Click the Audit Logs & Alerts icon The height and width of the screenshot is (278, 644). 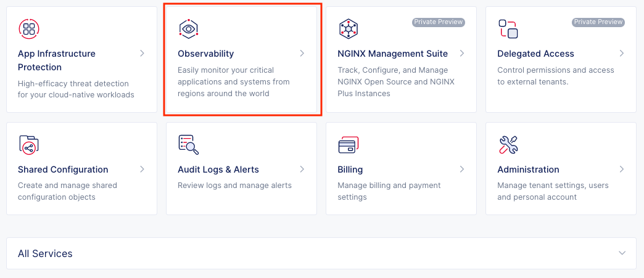(x=188, y=145)
